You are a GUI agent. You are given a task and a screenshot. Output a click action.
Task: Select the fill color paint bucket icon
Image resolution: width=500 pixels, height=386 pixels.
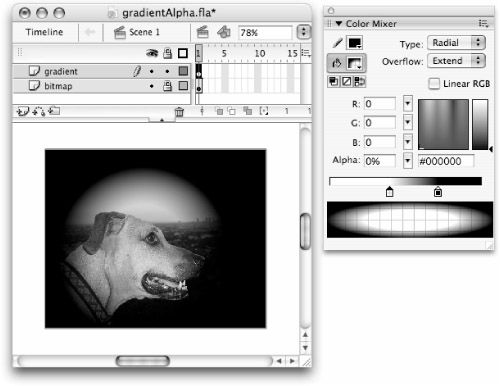337,63
